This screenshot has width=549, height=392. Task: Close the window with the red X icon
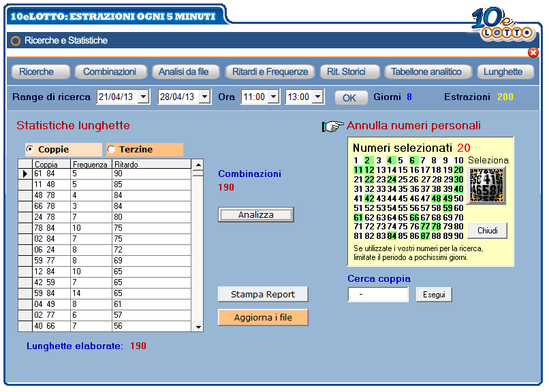pos(533,52)
